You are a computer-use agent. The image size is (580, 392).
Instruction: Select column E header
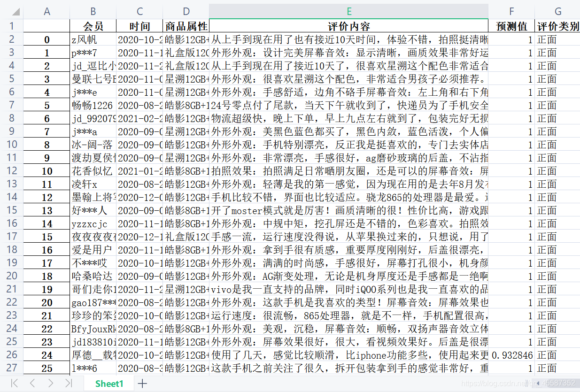point(349,12)
